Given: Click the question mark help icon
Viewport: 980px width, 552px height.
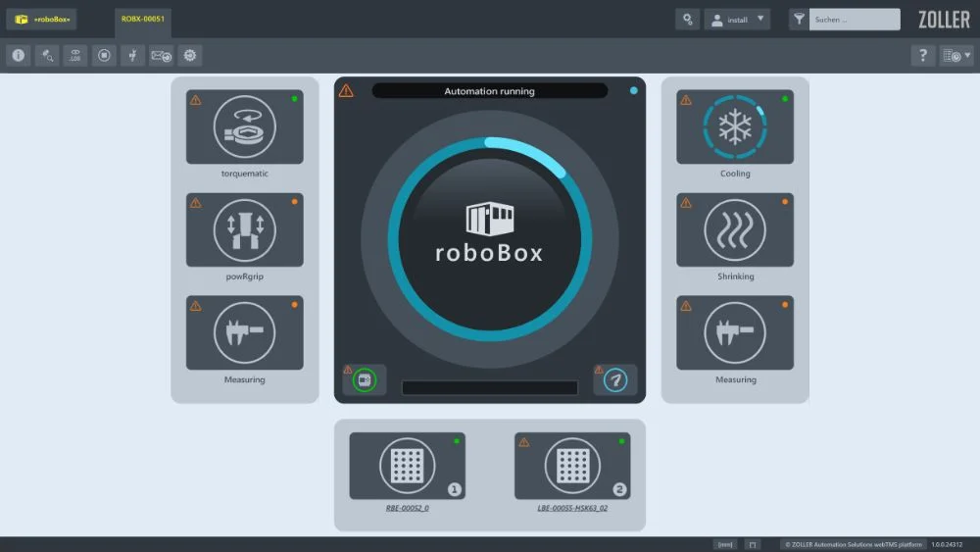Looking at the screenshot, I should [x=922, y=56].
